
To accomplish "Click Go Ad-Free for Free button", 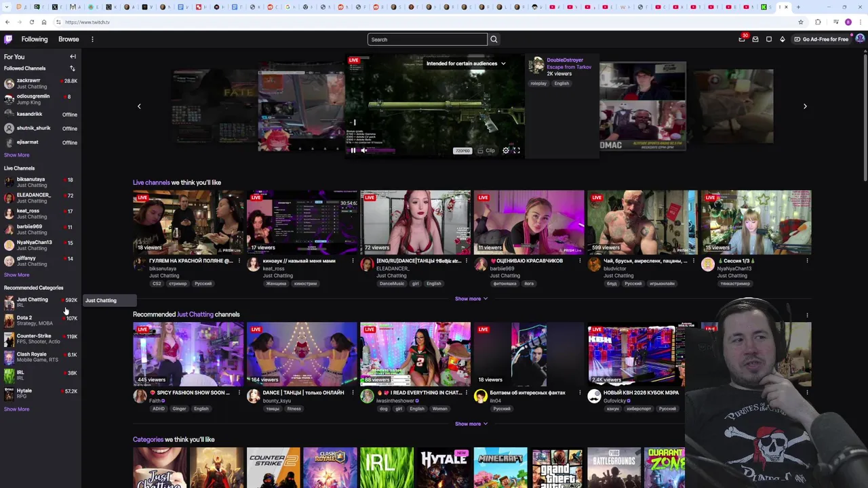I will point(821,39).
